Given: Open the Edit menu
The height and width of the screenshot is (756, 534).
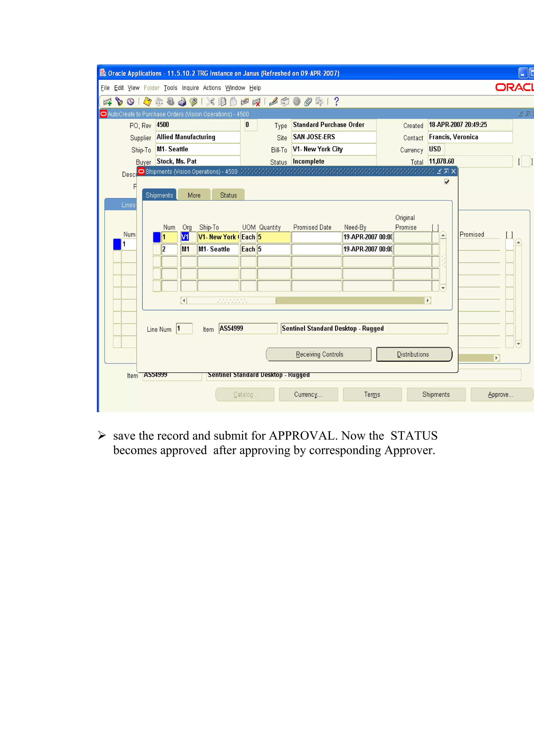Looking at the screenshot, I should pyautogui.click(x=119, y=88).
